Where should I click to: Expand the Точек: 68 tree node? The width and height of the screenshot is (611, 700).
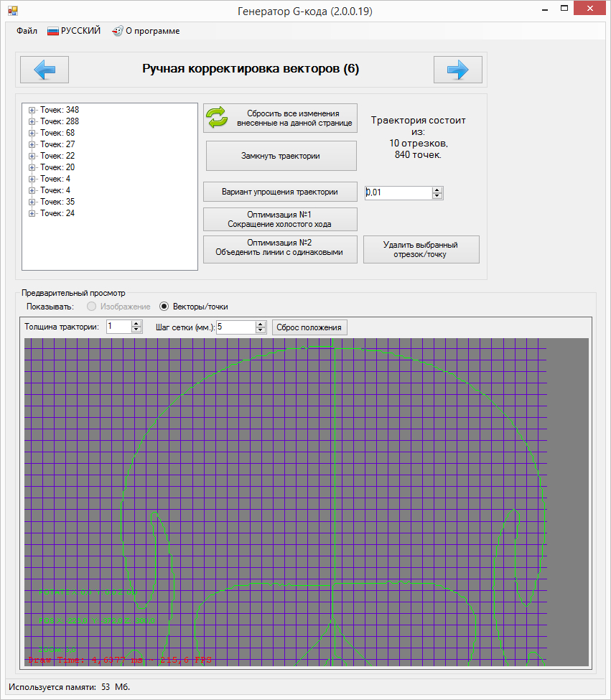tap(32, 133)
